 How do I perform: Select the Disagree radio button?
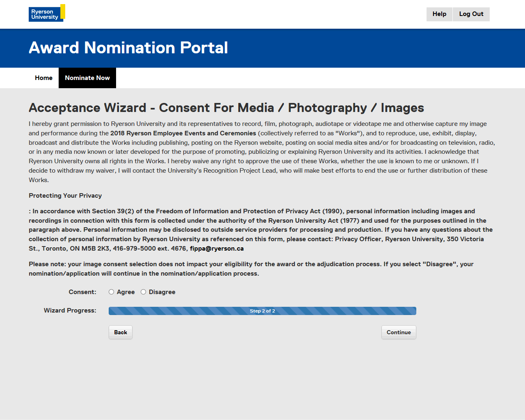tap(143, 292)
